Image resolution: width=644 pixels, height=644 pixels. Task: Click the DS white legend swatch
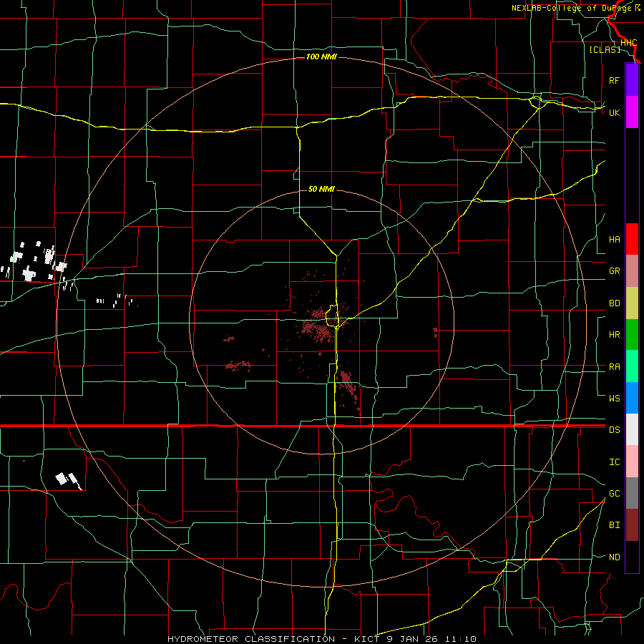click(x=632, y=429)
